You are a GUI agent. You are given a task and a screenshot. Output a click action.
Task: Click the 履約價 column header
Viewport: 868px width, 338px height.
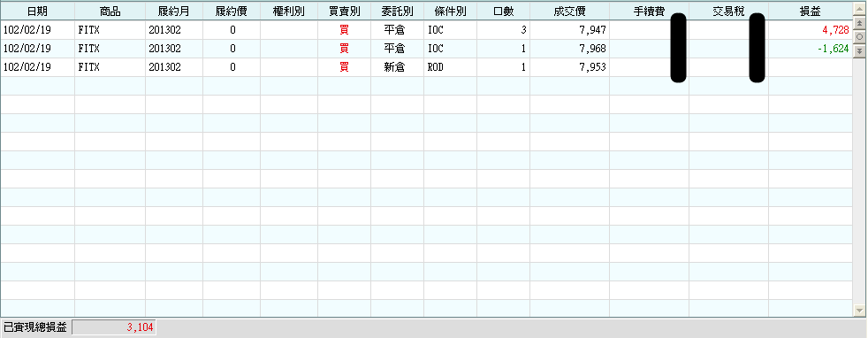(x=232, y=11)
